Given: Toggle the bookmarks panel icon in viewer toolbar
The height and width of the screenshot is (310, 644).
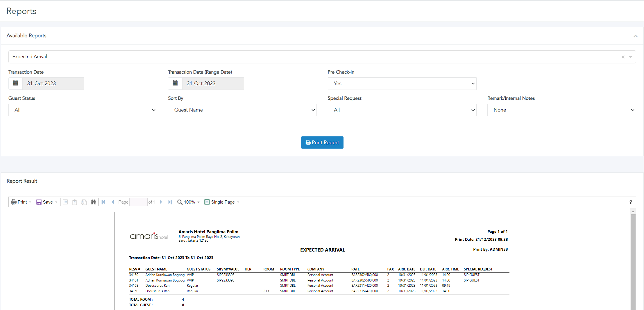Looking at the screenshot, I should 65,202.
